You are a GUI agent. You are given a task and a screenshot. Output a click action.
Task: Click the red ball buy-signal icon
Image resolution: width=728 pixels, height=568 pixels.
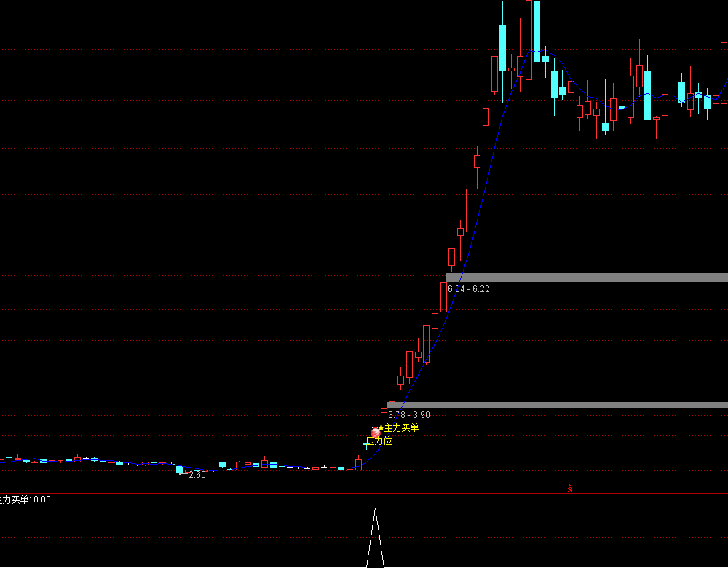tap(376, 433)
